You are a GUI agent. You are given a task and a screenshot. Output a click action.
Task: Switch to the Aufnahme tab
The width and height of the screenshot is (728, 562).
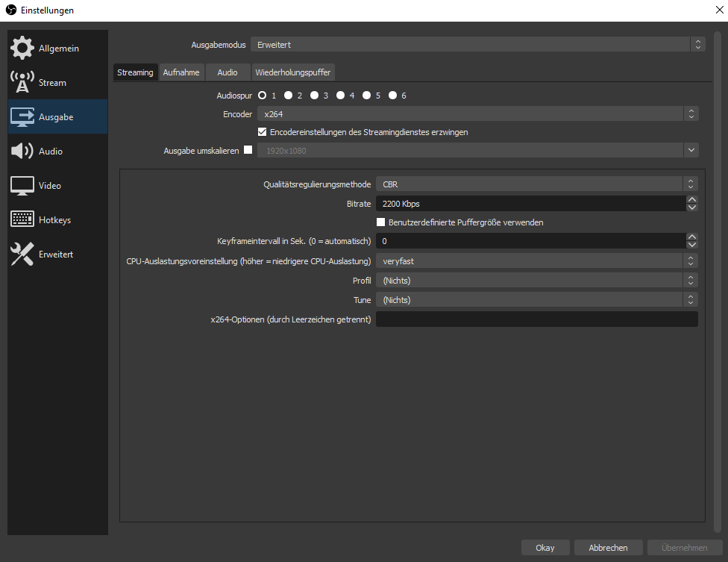coord(181,72)
